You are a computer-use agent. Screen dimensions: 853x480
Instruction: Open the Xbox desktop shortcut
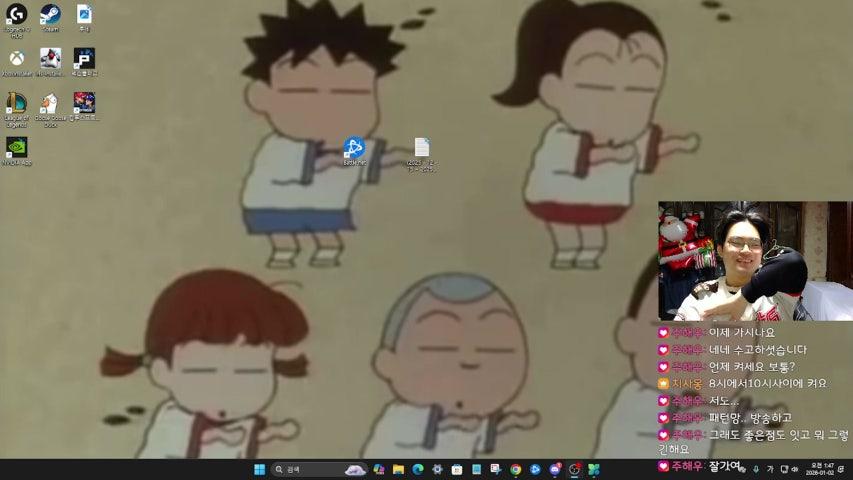(x=17, y=63)
